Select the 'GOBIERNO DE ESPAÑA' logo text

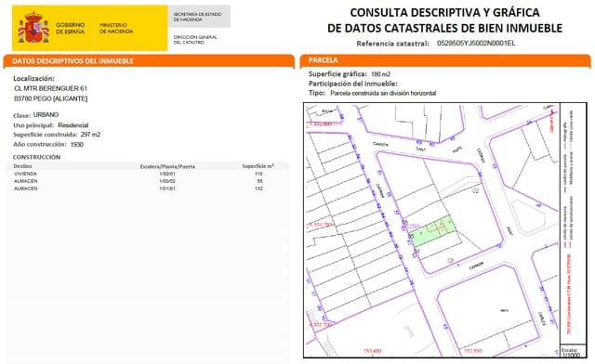click(x=71, y=29)
